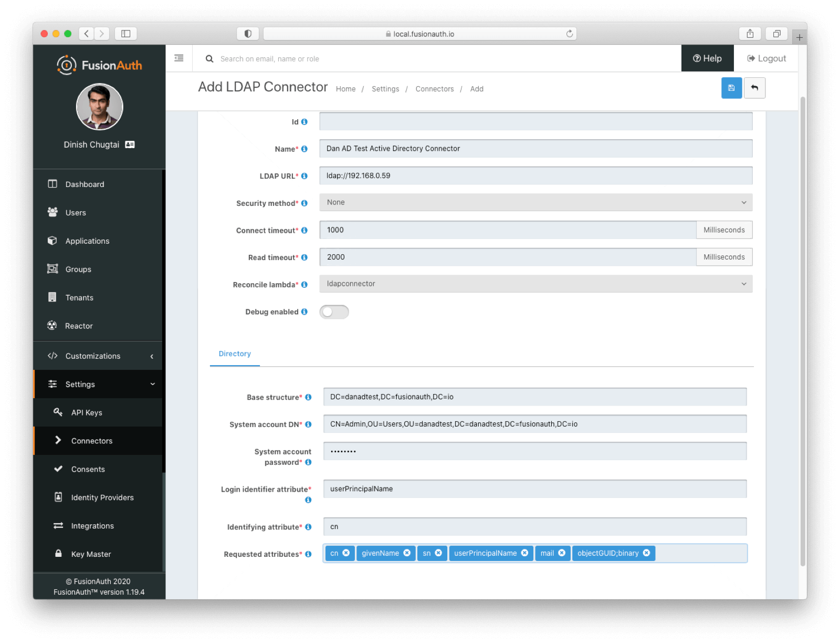Click the info icon next to Requested attributes

[308, 554]
